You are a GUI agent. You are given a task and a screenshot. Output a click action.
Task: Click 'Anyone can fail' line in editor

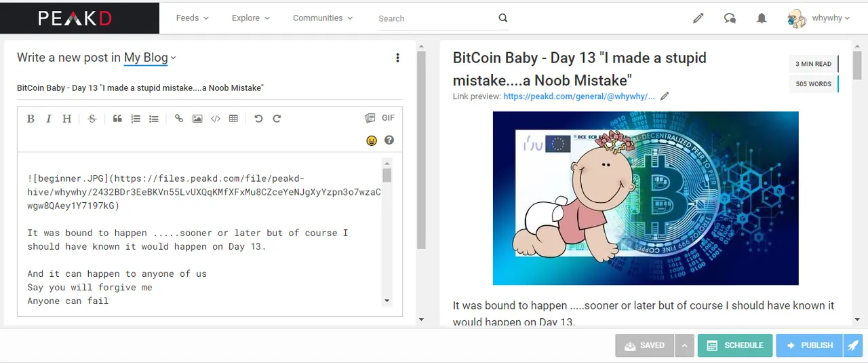[68, 301]
